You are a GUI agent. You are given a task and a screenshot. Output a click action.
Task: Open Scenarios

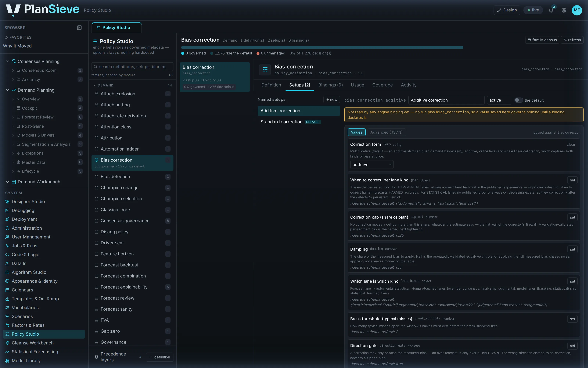coord(44,316)
